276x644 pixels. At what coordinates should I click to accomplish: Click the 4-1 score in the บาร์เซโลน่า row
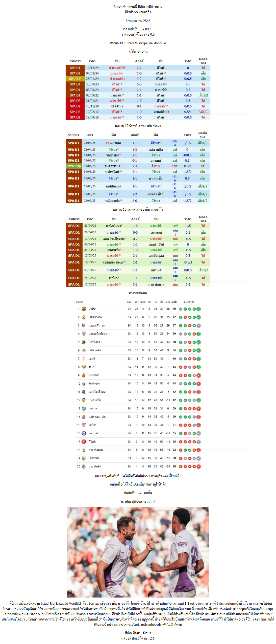(x=135, y=172)
